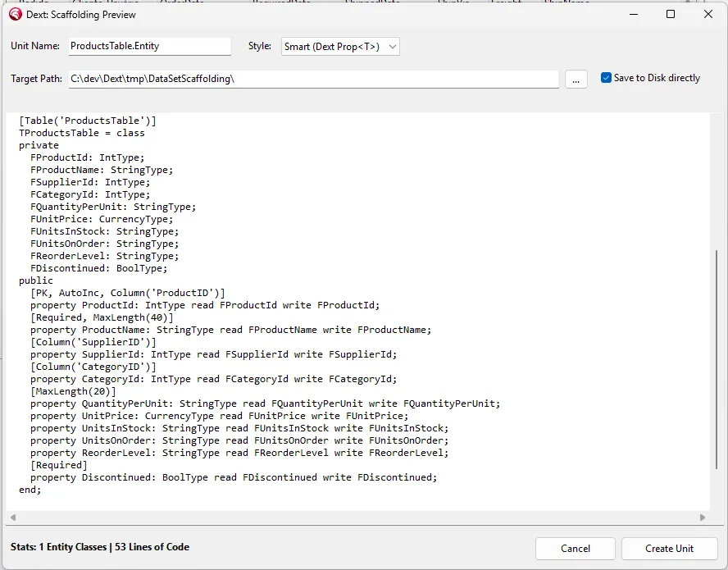Screen dimensions: 728x570
Task: Click the "FUnitsInStock: StringType;" line
Action: (104, 232)
